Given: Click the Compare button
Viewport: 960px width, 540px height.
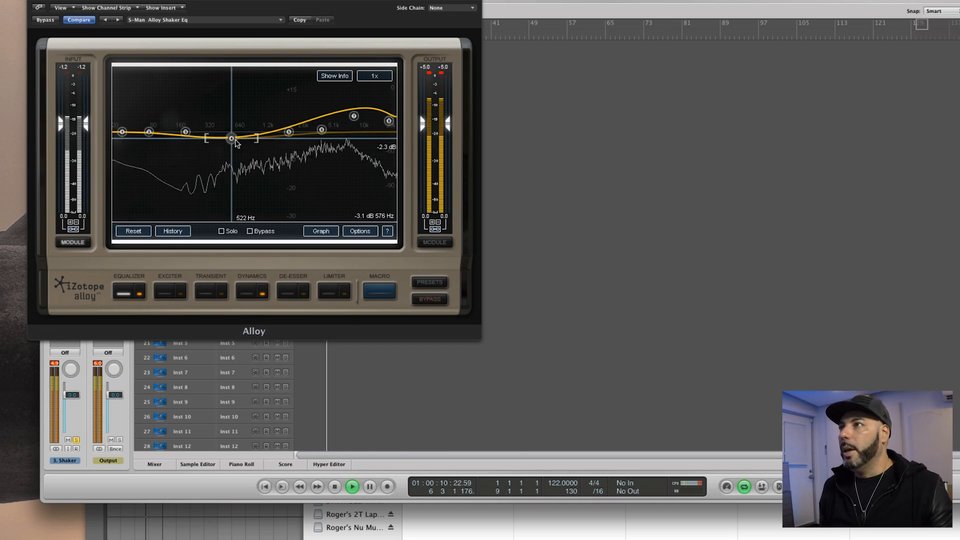Looking at the screenshot, I should click(x=78, y=20).
